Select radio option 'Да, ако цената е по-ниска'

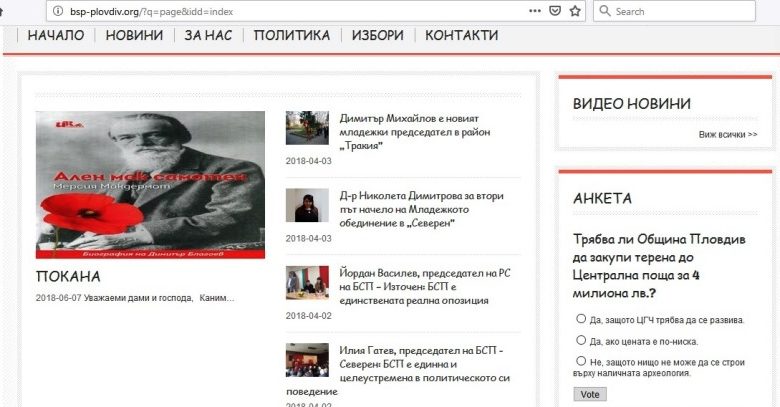point(581,340)
